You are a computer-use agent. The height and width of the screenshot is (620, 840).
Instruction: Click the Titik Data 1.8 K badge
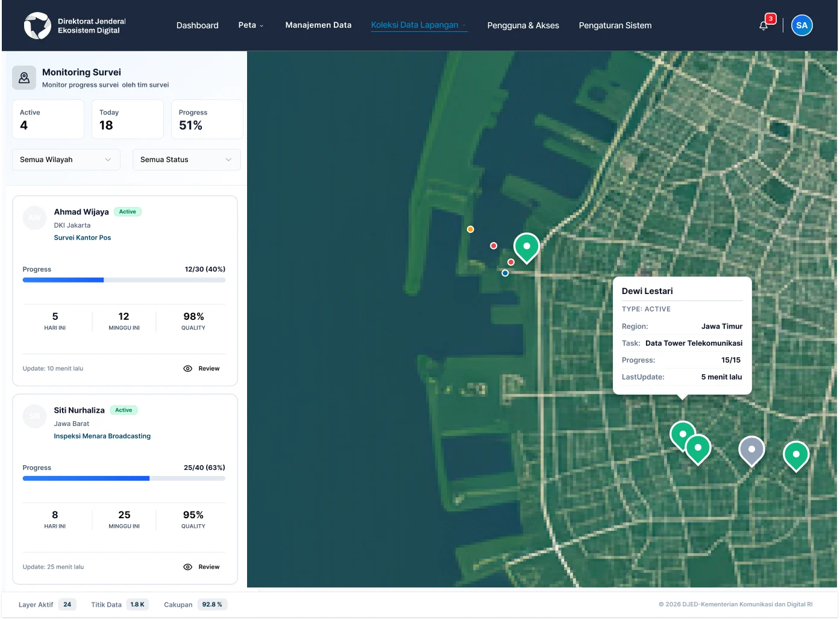[137, 605]
